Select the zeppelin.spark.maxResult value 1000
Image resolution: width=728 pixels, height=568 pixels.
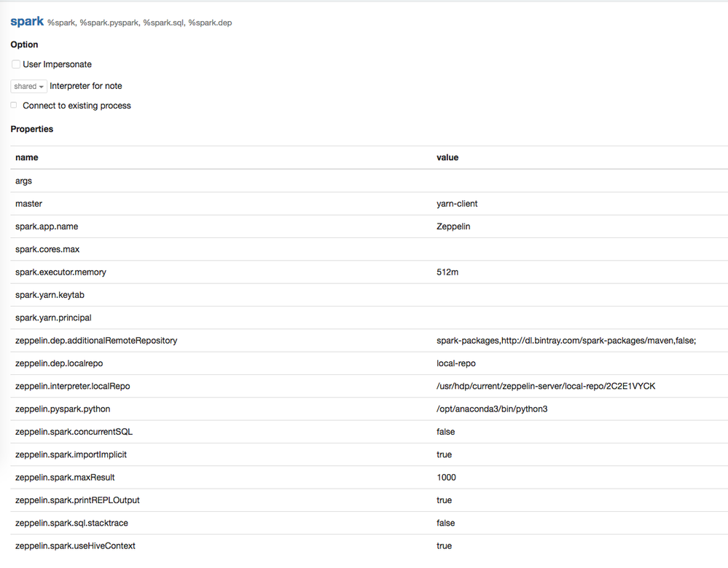(446, 477)
